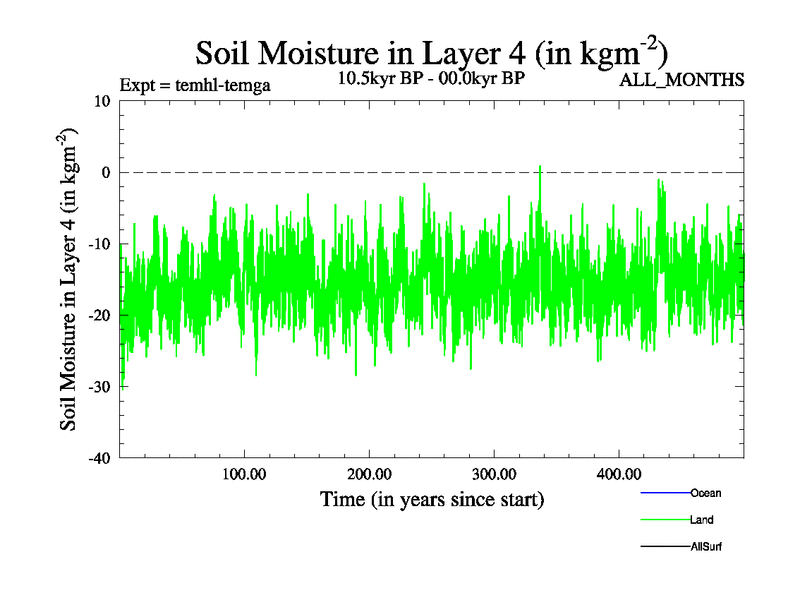
Task: Click the 200.00 x-axis tick label
Action: [x=369, y=473]
